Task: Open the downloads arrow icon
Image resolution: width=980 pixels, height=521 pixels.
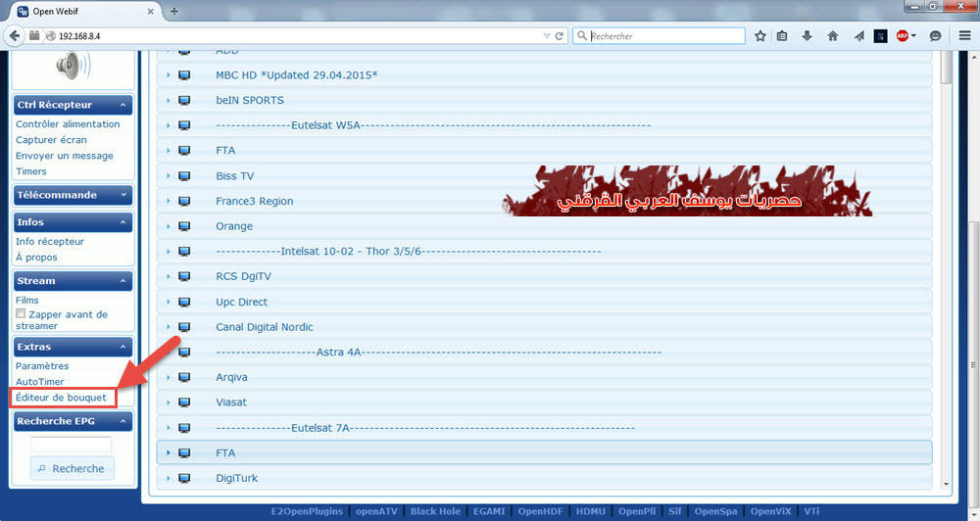Action: point(807,36)
